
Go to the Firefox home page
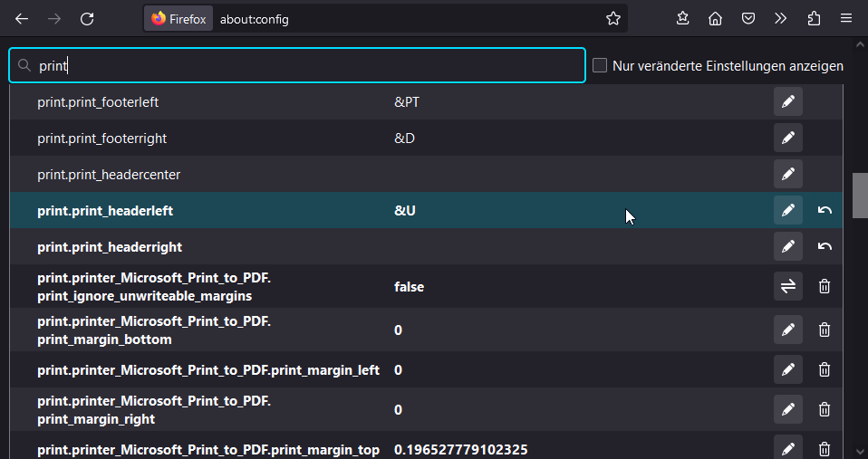coord(716,18)
